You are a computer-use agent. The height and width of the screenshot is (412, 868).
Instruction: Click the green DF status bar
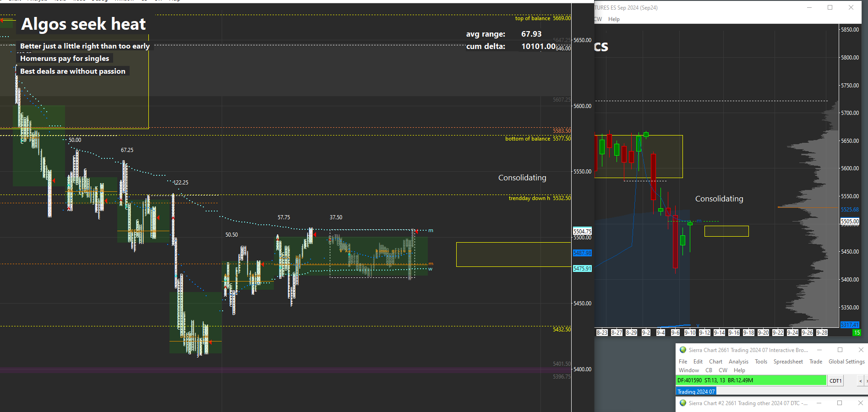(x=751, y=380)
